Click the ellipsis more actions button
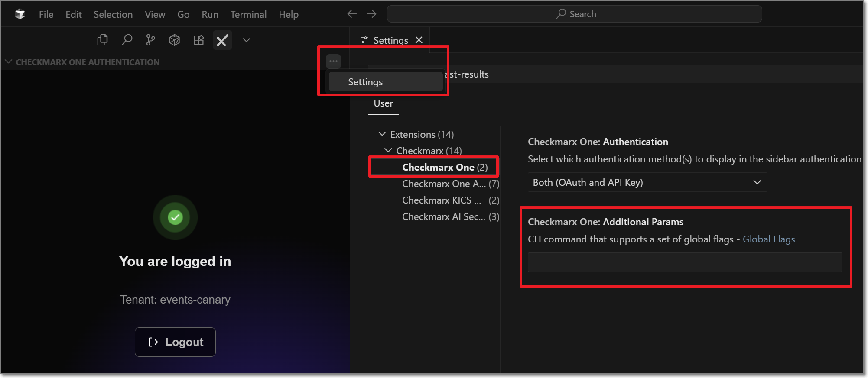This screenshot has width=868, height=378. (333, 61)
